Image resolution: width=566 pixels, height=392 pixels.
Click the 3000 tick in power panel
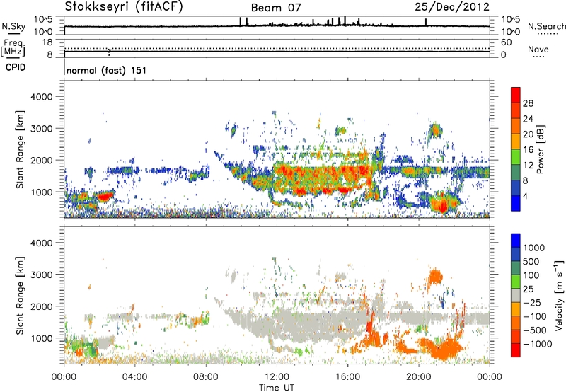[x=42, y=129]
